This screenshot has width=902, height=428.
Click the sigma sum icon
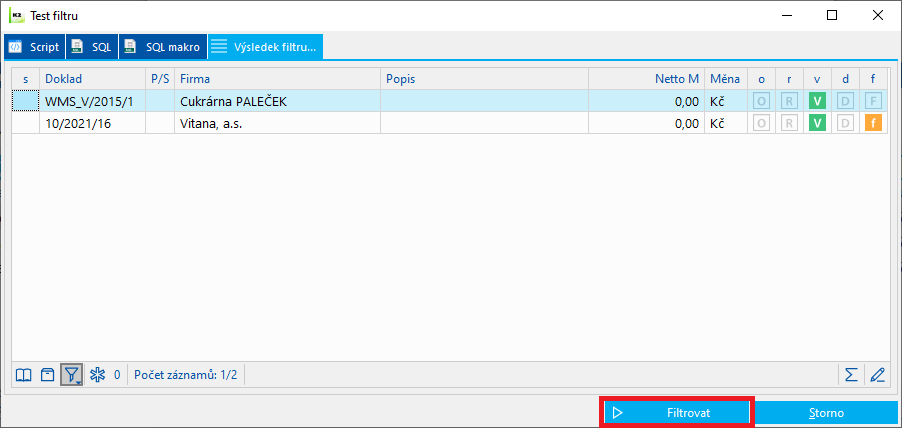[851, 375]
